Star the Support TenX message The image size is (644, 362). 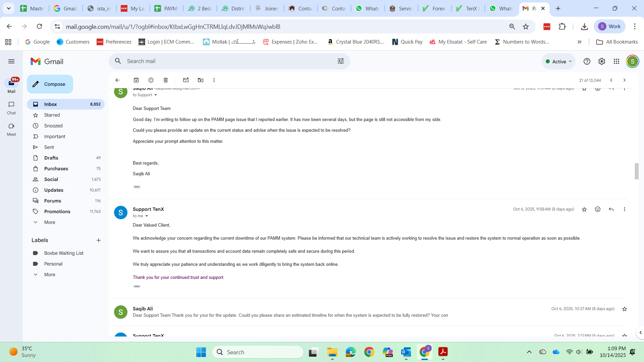pyautogui.click(x=584, y=209)
